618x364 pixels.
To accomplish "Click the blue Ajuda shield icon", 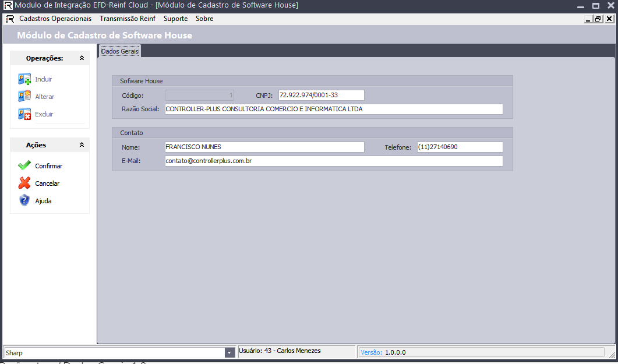I will point(24,200).
